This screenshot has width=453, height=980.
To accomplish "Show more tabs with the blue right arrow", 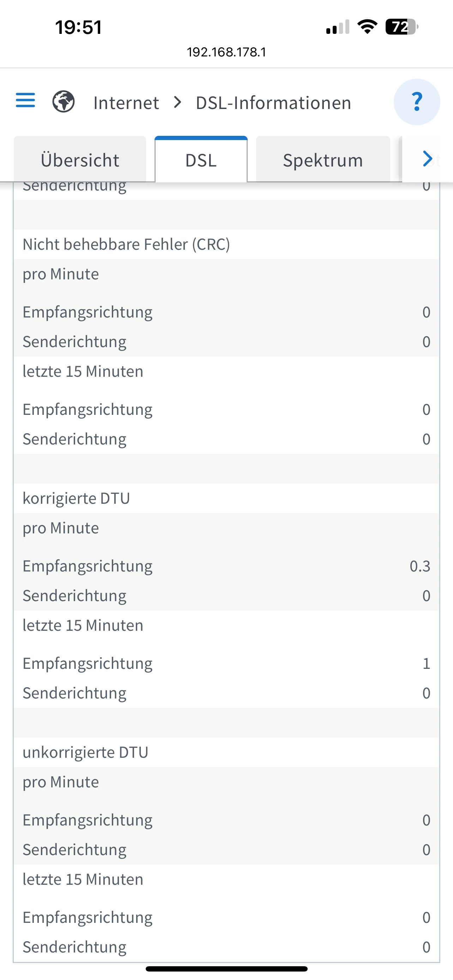I will click(428, 159).
